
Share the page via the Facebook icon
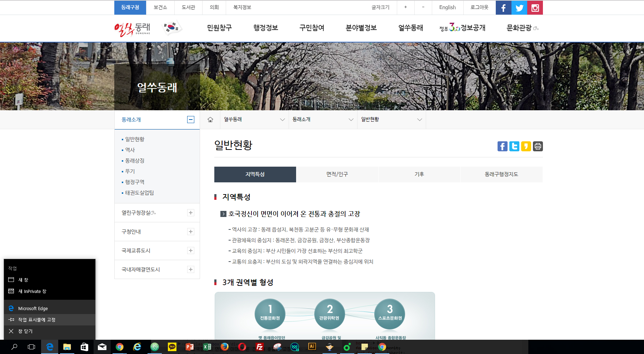click(x=502, y=146)
